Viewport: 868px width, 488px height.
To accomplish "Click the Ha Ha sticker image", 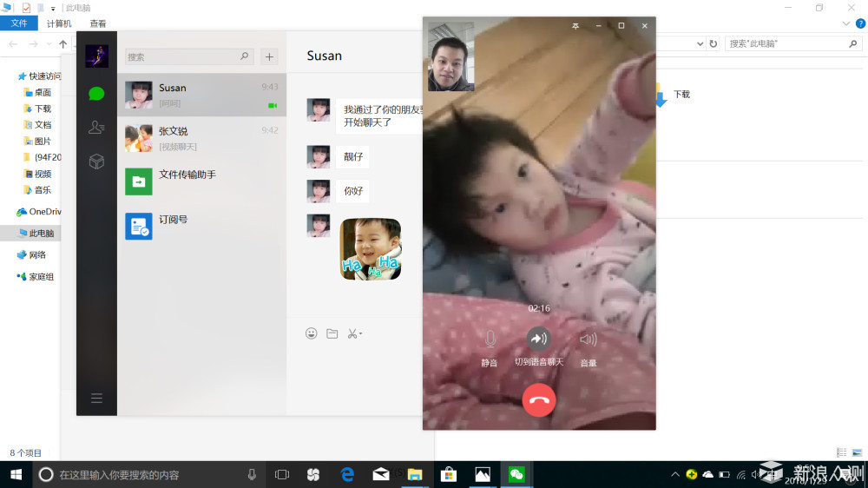I will (371, 248).
